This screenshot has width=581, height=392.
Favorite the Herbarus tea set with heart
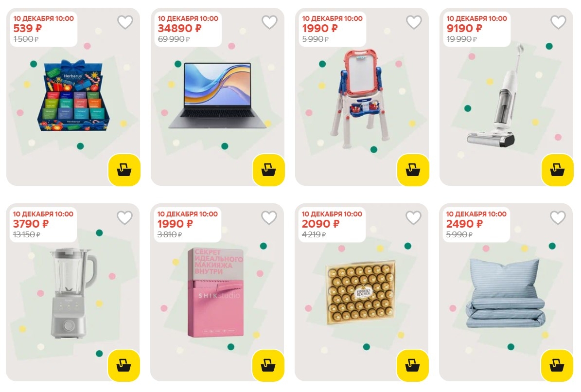[x=125, y=22]
